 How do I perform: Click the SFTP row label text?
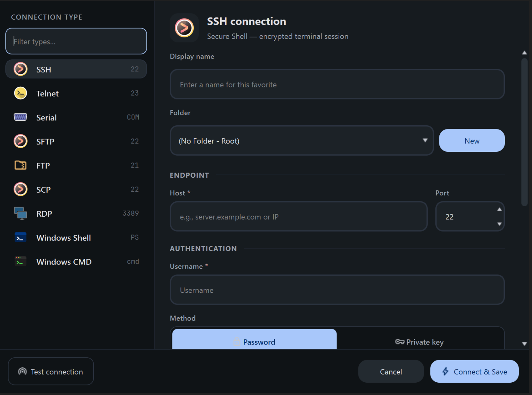coord(45,142)
